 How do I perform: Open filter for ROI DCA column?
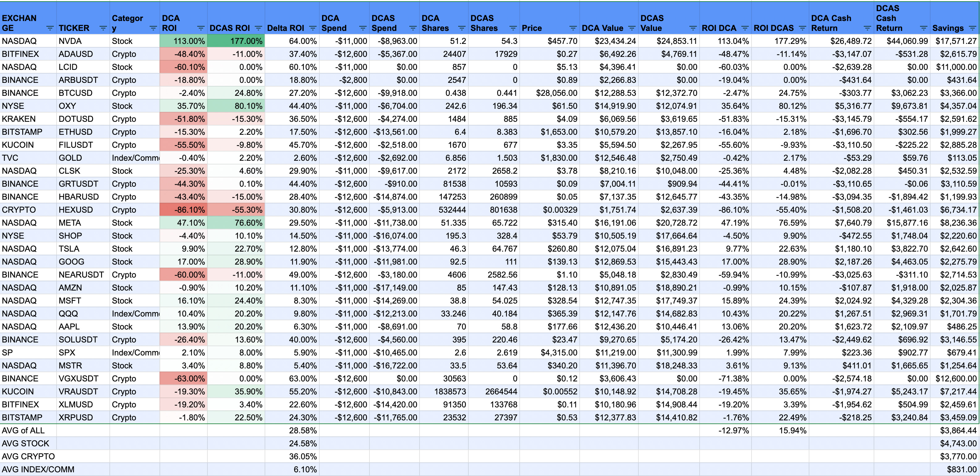[x=745, y=28]
